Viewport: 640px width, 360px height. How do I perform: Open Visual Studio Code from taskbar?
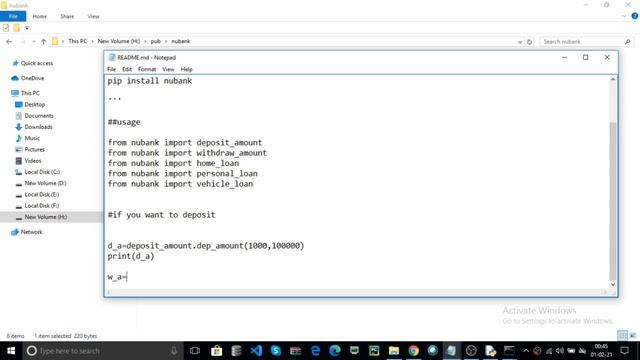pos(256,351)
